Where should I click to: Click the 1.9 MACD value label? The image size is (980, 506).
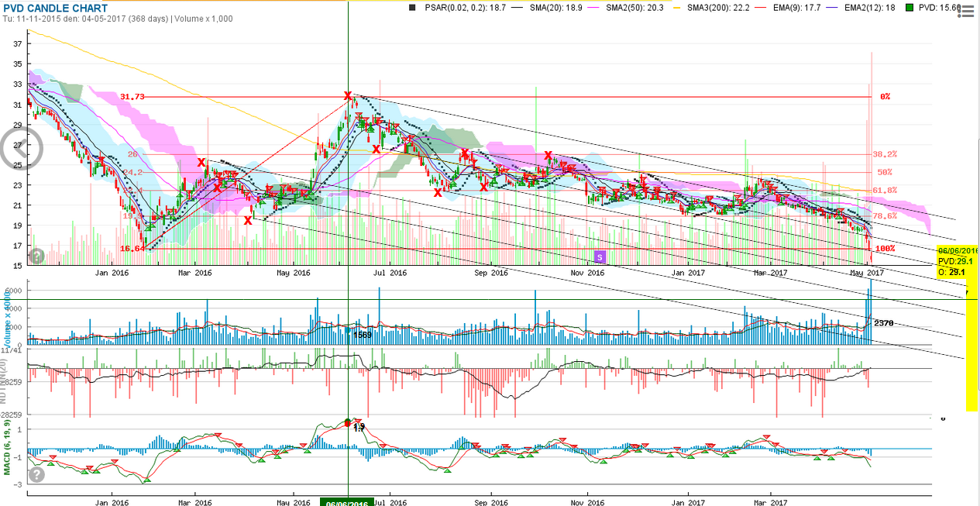coord(359,427)
